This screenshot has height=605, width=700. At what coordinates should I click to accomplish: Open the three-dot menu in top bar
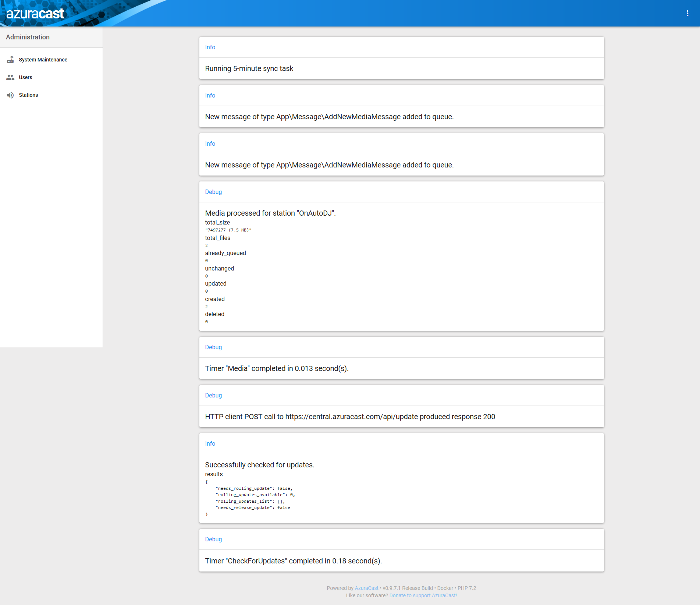tap(688, 13)
